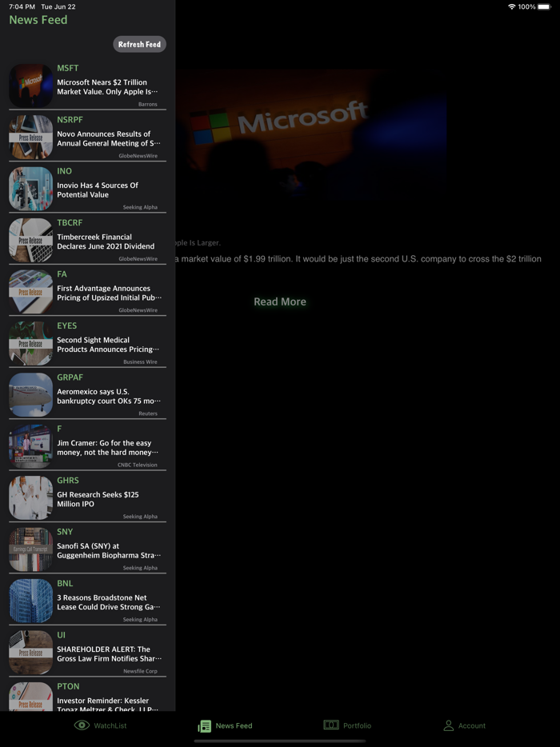
Task: Select the GRPAF ticker symbol
Action: [x=70, y=377]
